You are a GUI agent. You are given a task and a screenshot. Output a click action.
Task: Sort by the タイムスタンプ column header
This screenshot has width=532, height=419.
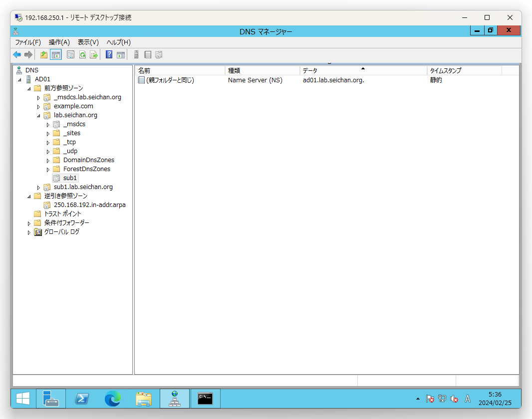(x=464, y=71)
